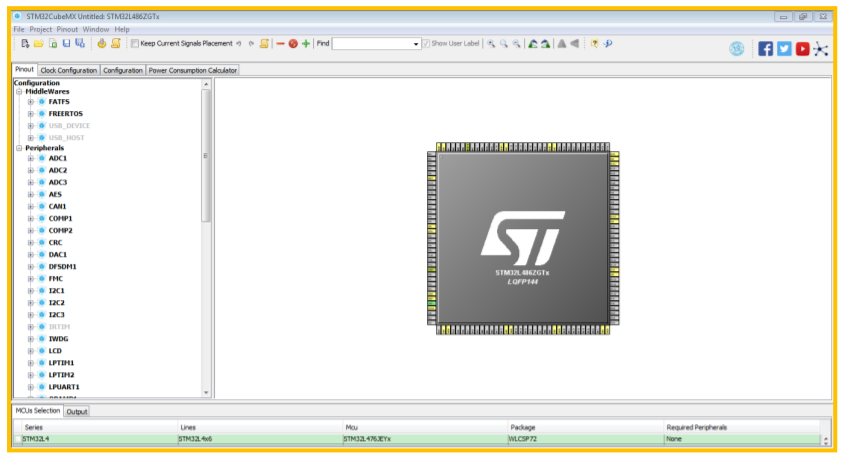Expand the FREERTOS middleware node

[31, 114]
